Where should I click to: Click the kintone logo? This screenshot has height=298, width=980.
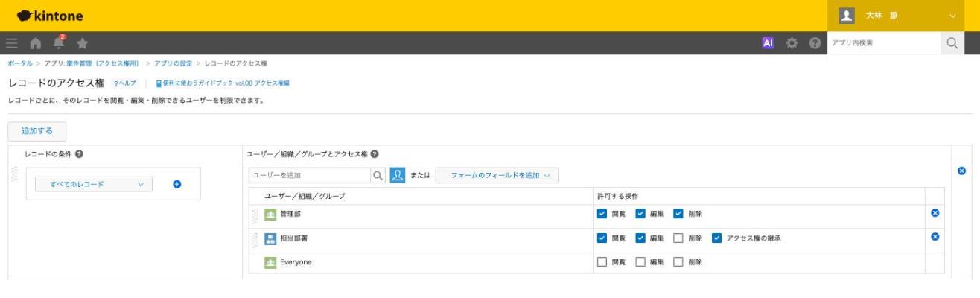(x=49, y=15)
